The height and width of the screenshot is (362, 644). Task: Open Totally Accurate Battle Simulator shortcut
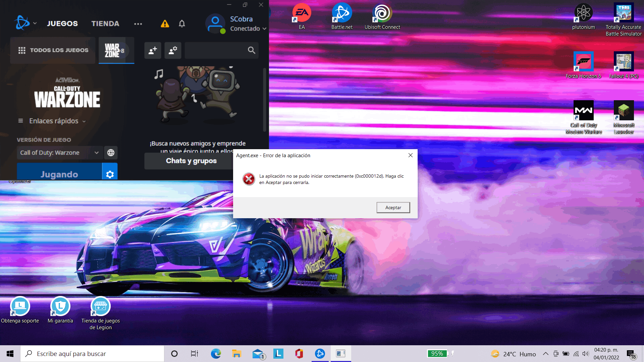coord(624,19)
